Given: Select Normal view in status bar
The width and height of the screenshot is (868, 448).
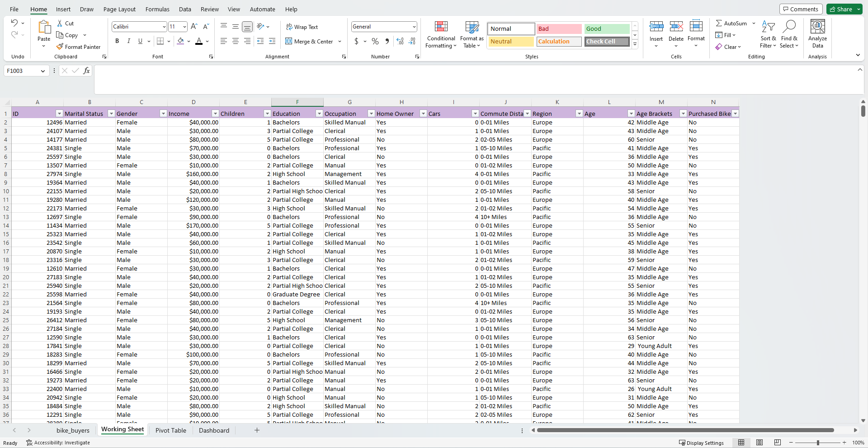Looking at the screenshot, I should point(741,442).
